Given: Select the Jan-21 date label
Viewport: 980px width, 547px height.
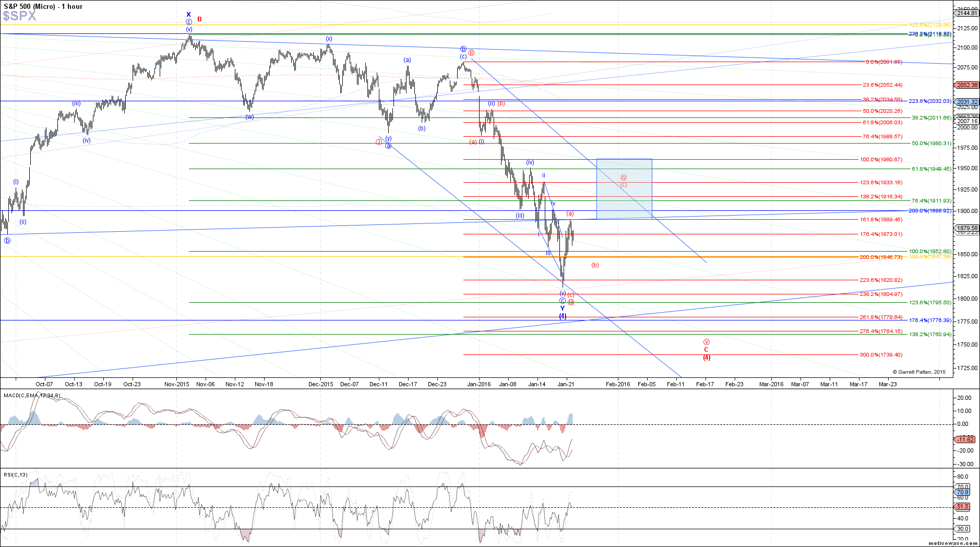Looking at the screenshot, I should pyautogui.click(x=566, y=384).
